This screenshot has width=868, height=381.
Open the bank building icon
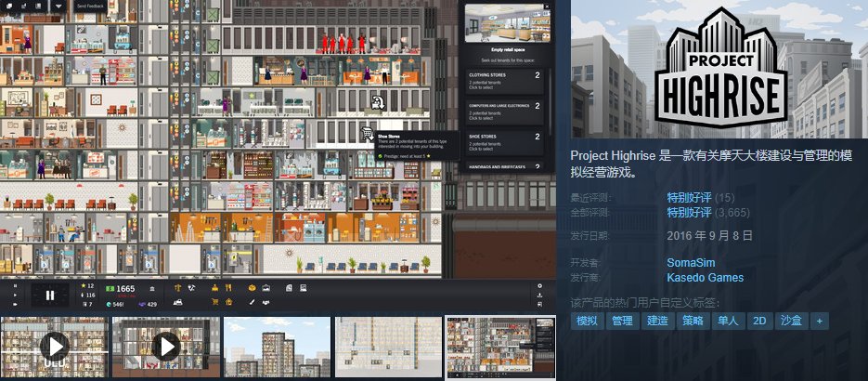(152, 288)
